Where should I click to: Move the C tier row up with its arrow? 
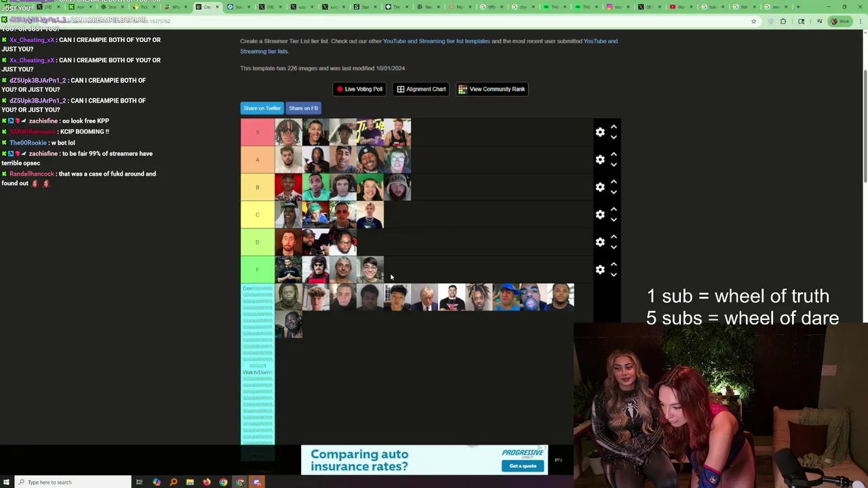[x=614, y=209]
